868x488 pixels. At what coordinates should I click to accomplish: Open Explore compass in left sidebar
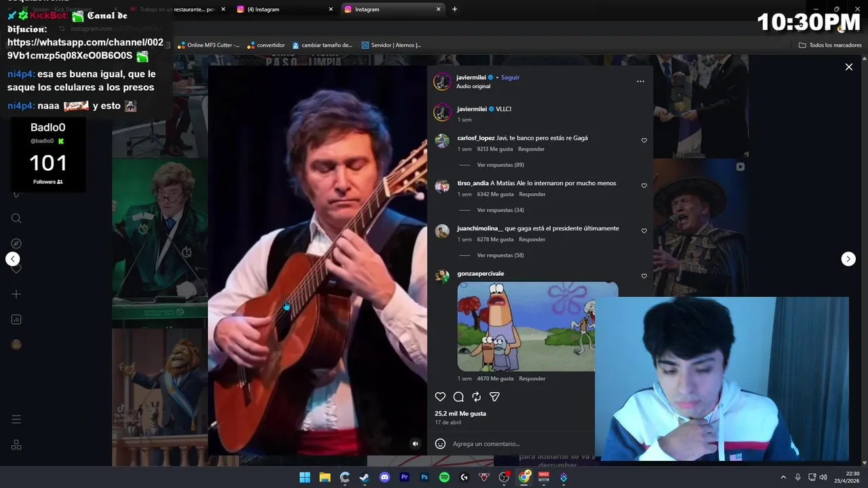coord(16,243)
